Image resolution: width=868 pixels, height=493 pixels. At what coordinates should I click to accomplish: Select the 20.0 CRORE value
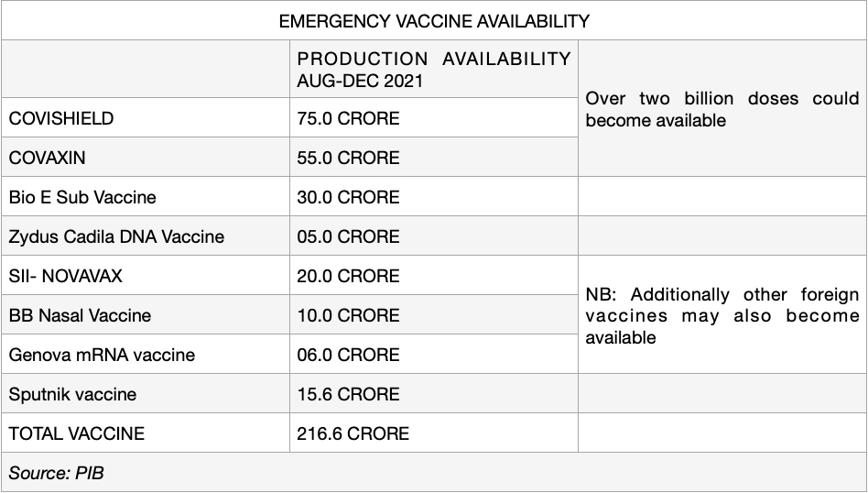tap(349, 276)
